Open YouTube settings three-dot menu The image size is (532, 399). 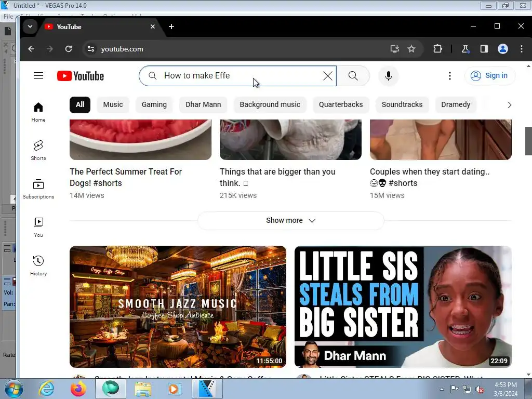(450, 76)
